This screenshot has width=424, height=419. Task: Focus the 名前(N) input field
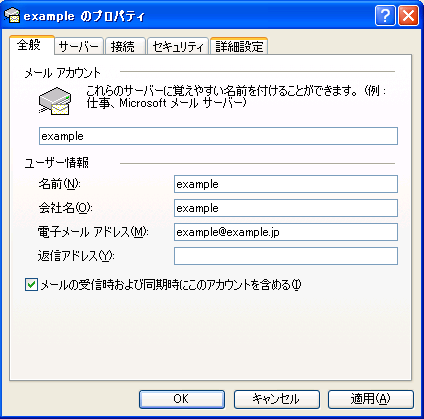point(286,184)
